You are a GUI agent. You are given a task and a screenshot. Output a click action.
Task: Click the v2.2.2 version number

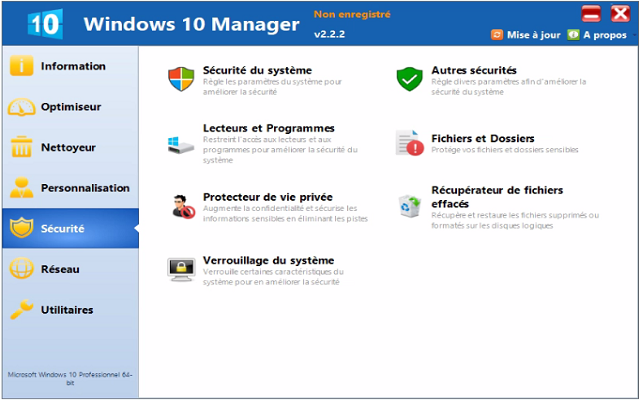point(329,34)
